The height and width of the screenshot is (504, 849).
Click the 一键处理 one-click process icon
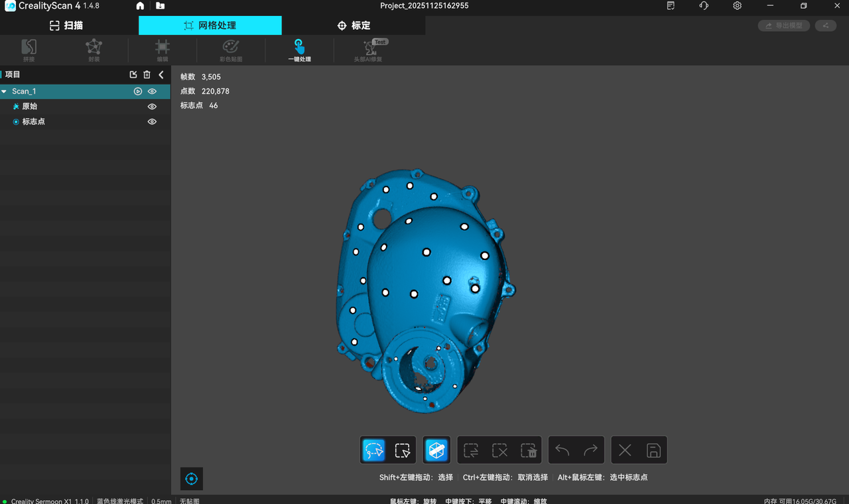pyautogui.click(x=299, y=50)
